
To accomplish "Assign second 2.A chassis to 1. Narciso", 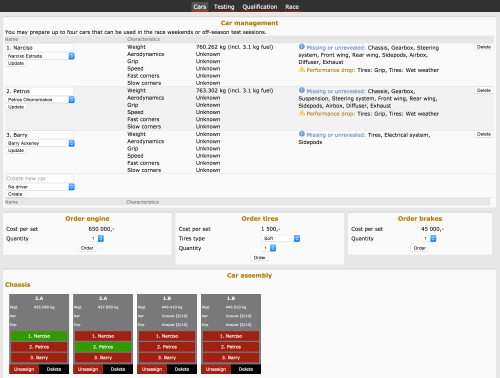I will [x=103, y=336].
